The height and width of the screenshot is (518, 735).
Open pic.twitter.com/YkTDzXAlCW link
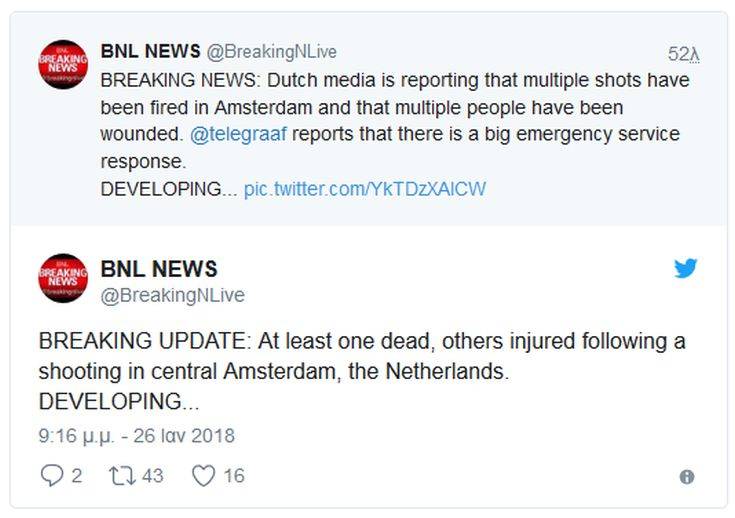pos(364,188)
